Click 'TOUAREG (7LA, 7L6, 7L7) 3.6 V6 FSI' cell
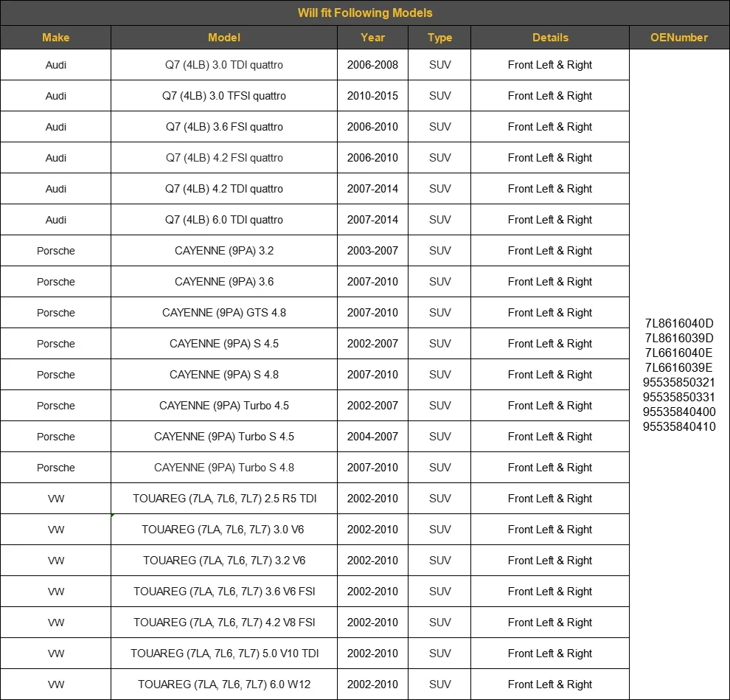This screenshot has height=700, width=730. [224, 592]
